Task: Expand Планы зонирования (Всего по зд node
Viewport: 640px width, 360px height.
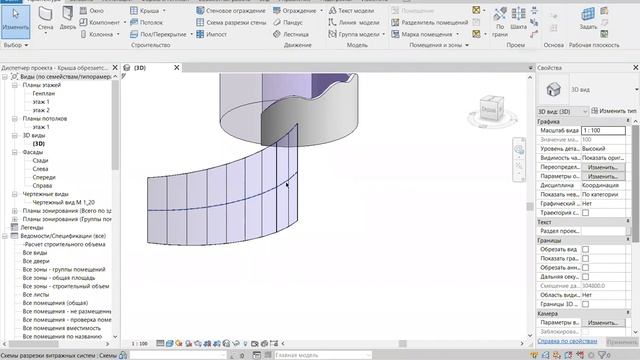Action: [x=15, y=211]
